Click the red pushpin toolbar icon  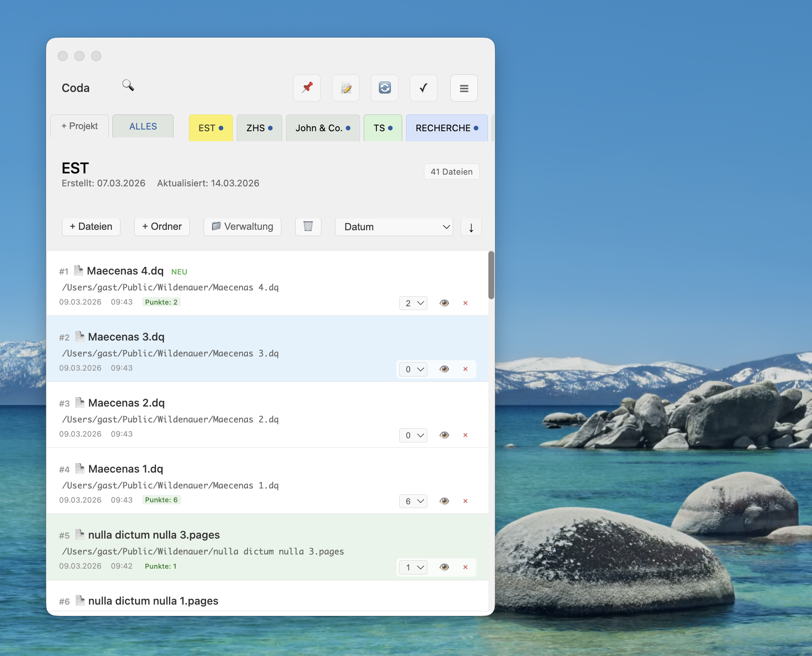tap(307, 88)
